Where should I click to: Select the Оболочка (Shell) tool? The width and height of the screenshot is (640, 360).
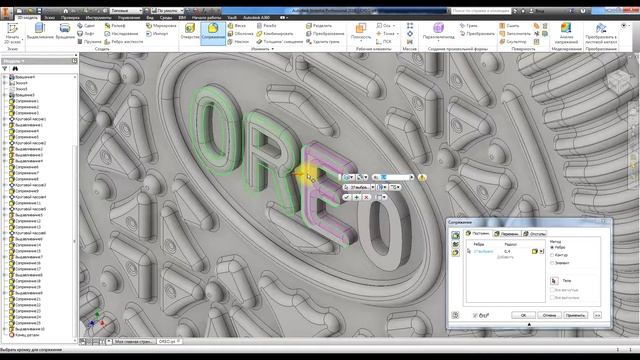point(240,33)
